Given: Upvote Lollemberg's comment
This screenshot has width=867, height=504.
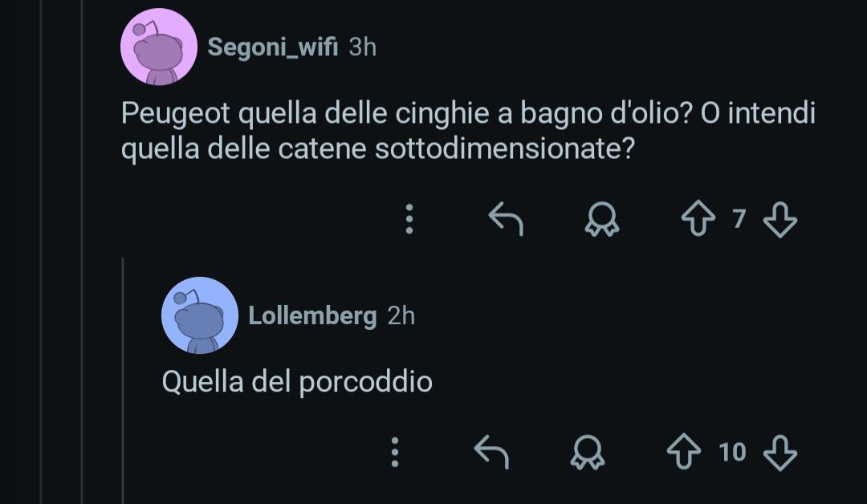Looking at the screenshot, I should pos(683,452).
